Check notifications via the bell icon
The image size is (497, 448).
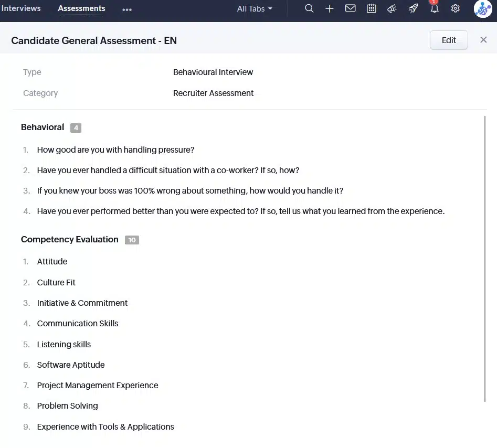tap(435, 8)
